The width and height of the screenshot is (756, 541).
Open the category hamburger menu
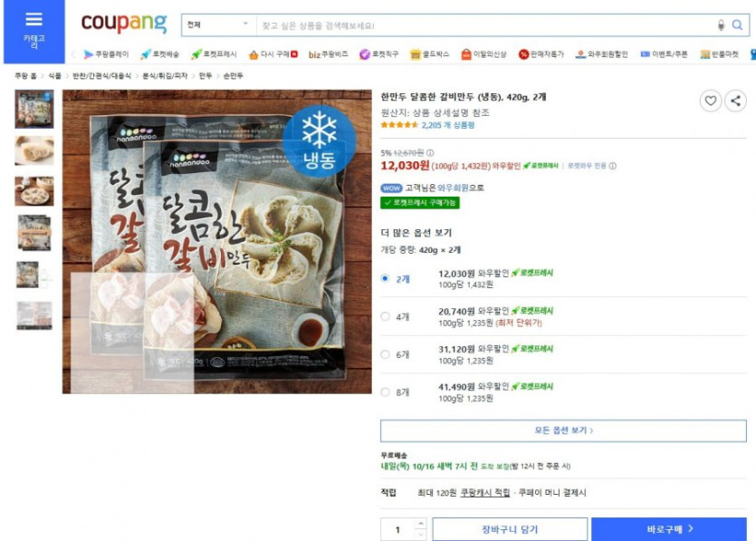point(33,31)
